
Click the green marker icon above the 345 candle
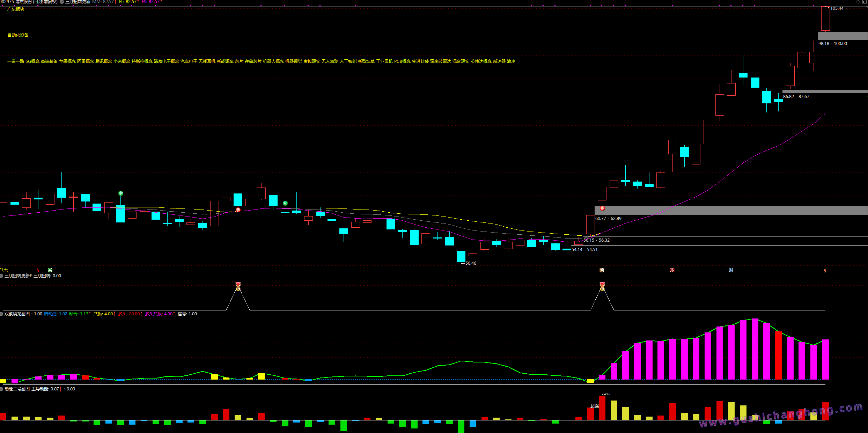pyautogui.click(x=121, y=193)
